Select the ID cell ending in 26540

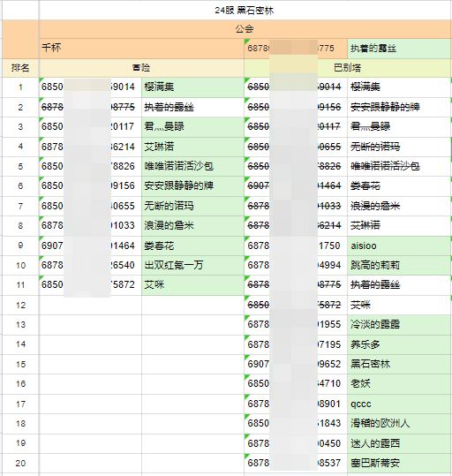90,265
